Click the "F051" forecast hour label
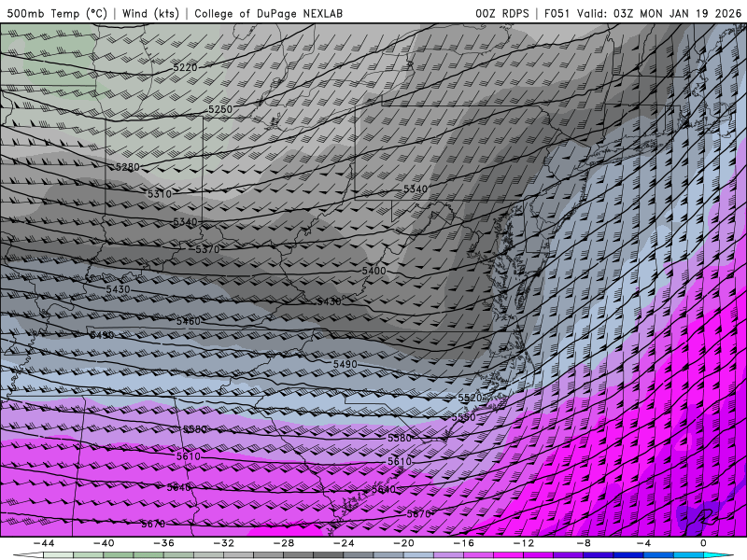The width and height of the screenshot is (747, 560). 557,13
